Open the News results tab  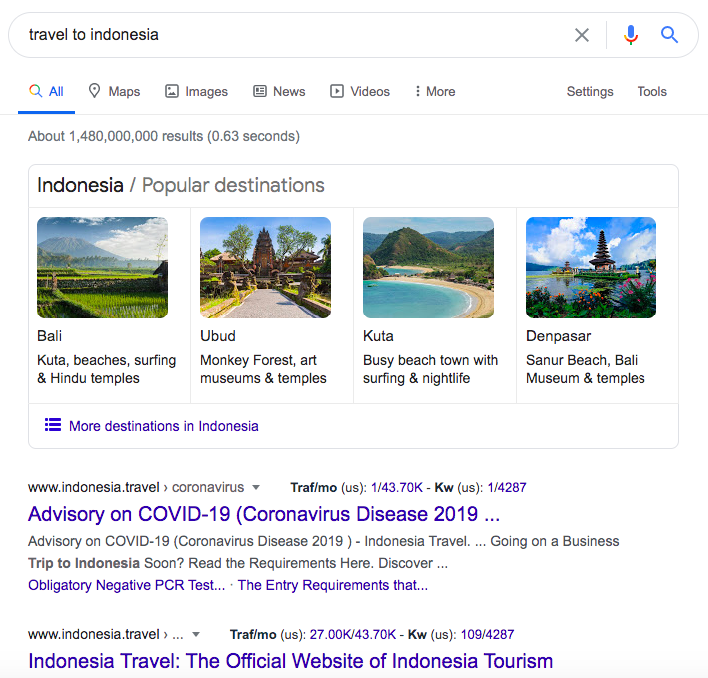pos(279,91)
